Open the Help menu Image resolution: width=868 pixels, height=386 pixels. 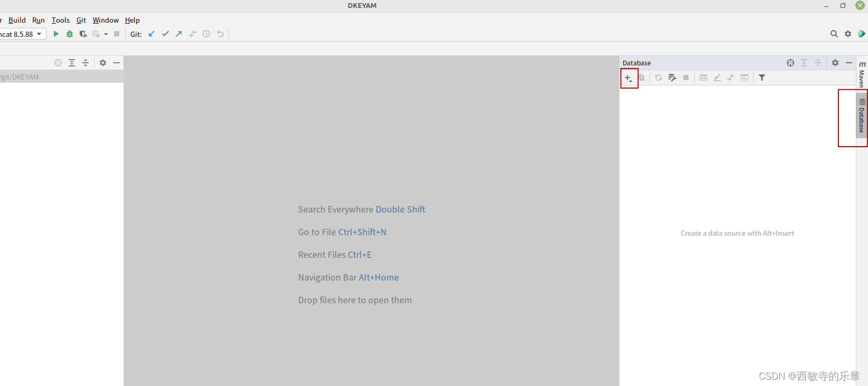[132, 20]
